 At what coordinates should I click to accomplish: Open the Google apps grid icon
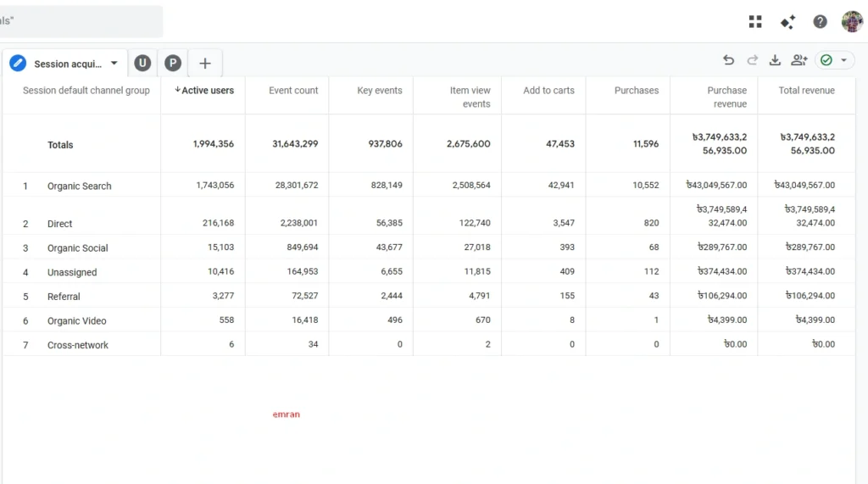point(755,22)
